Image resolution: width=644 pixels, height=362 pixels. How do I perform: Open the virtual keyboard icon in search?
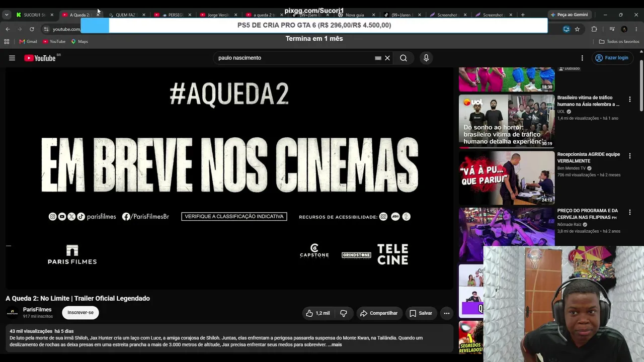378,58
